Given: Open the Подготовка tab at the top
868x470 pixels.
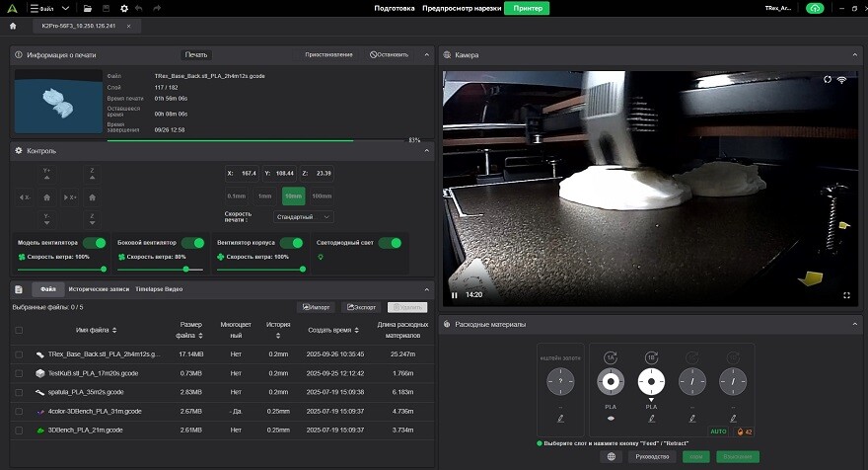Looking at the screenshot, I should coord(395,8).
